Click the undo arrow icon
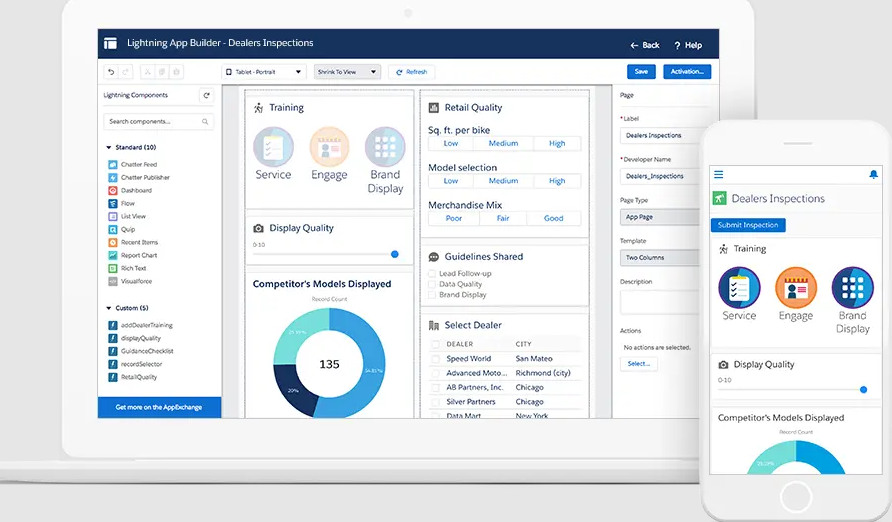The height and width of the screenshot is (522, 892). (x=111, y=72)
